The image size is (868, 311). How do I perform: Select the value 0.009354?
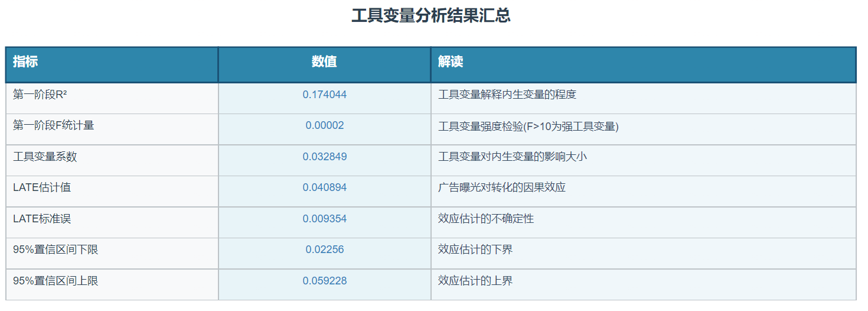(324, 219)
